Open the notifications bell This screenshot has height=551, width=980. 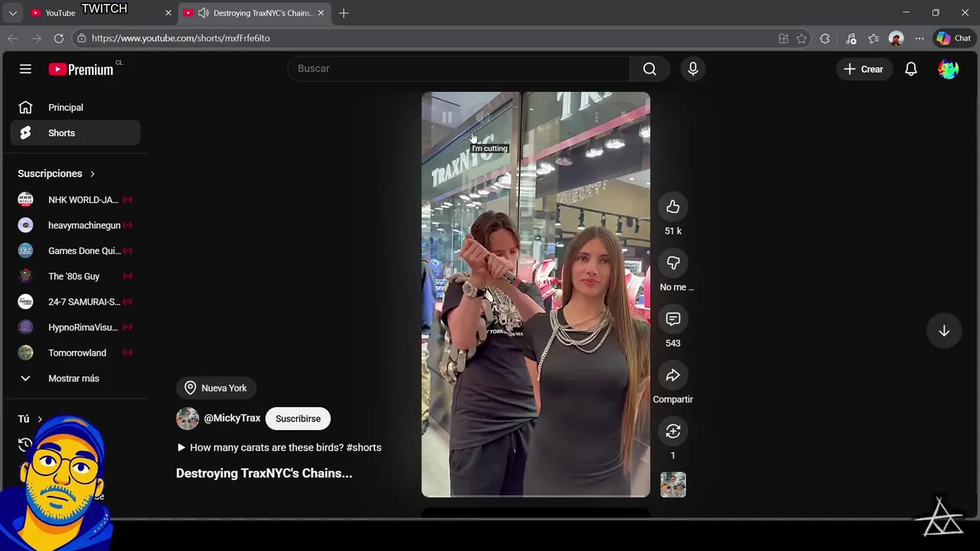tap(911, 69)
